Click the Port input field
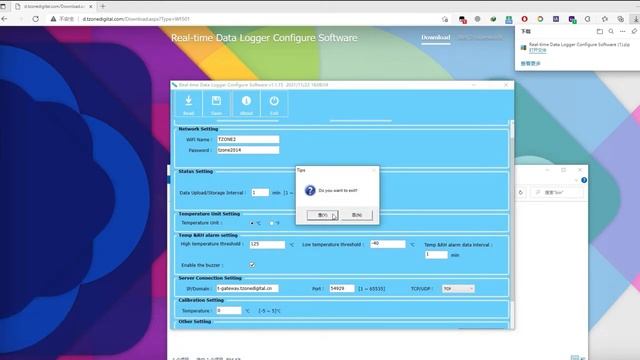The height and width of the screenshot is (360, 640). [342, 289]
